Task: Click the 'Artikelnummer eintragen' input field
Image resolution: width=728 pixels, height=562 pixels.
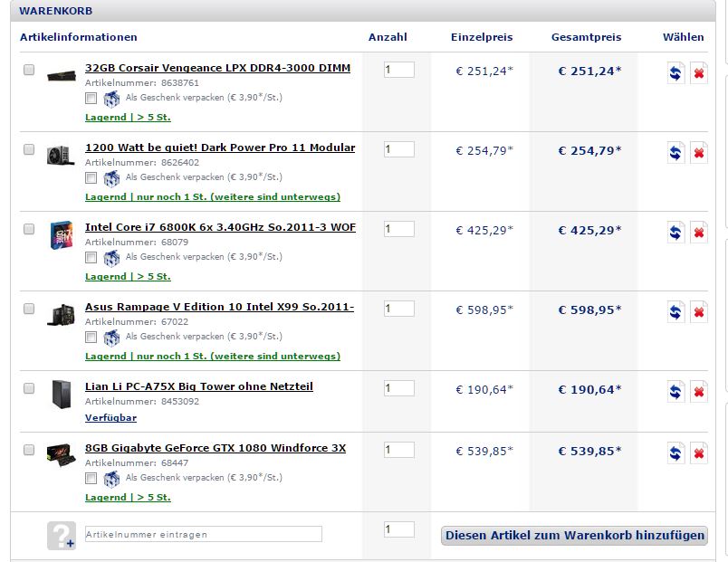Action: 204,534
